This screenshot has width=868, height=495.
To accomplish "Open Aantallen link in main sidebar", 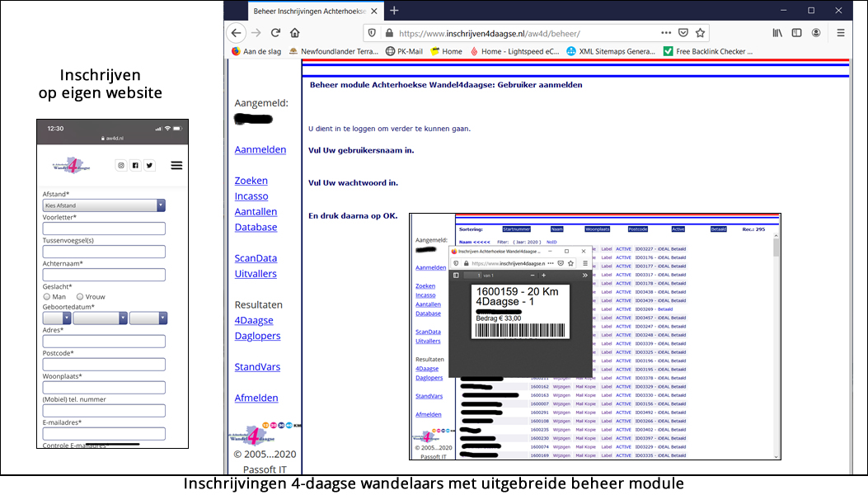I will click(x=256, y=212).
